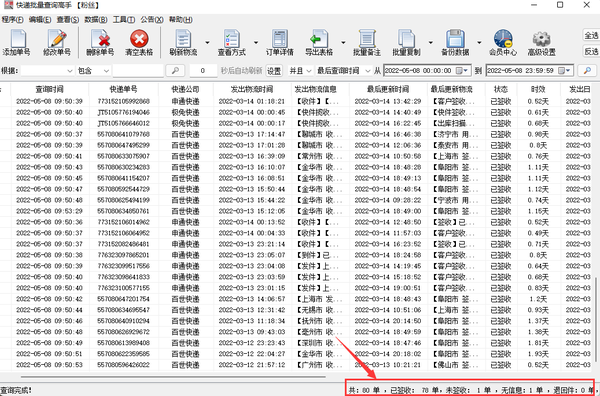Expand the 查看方式 dropdown arrow
The height and width of the screenshot is (396, 600).
(256, 42)
